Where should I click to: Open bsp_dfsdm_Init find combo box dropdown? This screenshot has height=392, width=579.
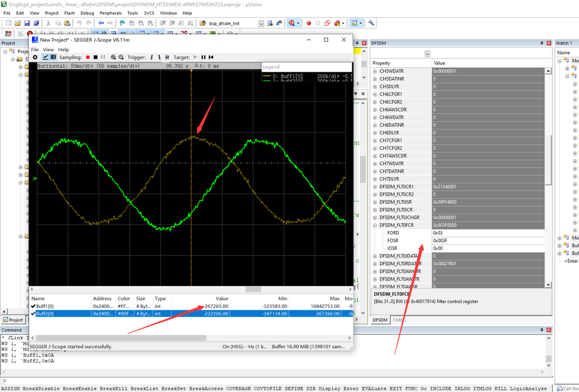click(x=261, y=23)
